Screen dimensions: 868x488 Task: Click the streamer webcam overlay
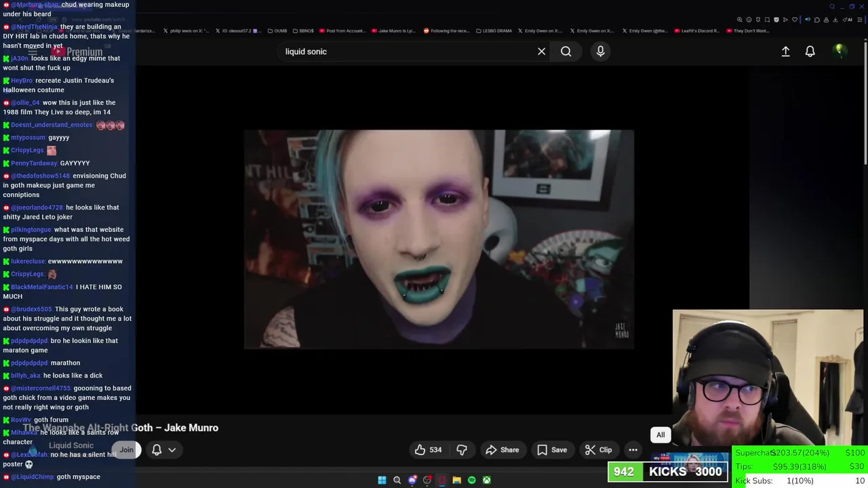(768, 378)
